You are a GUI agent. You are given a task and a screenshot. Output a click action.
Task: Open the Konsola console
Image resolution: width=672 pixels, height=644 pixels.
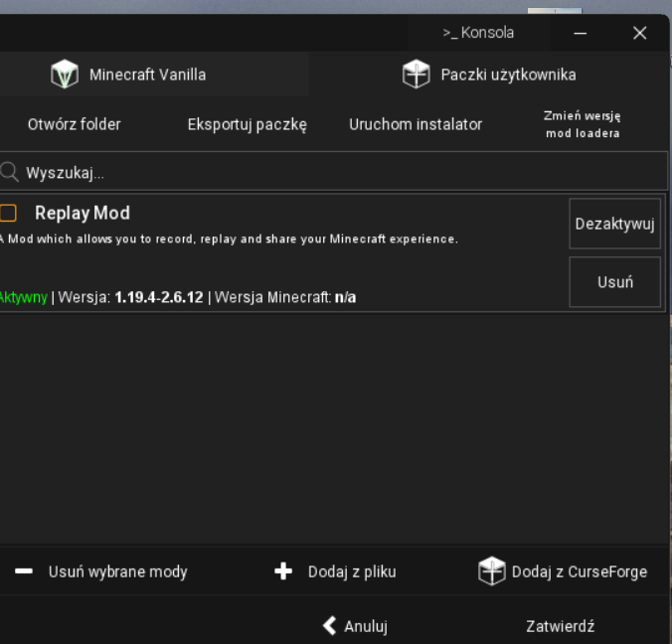478,33
